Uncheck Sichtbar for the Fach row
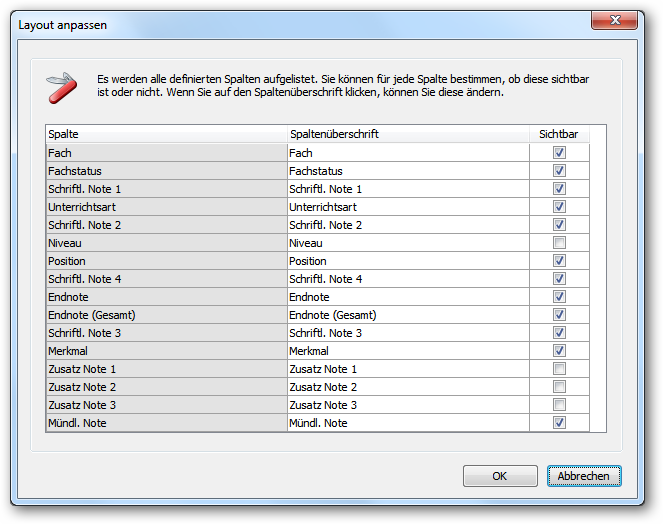This screenshot has height=524, width=663. [559, 153]
